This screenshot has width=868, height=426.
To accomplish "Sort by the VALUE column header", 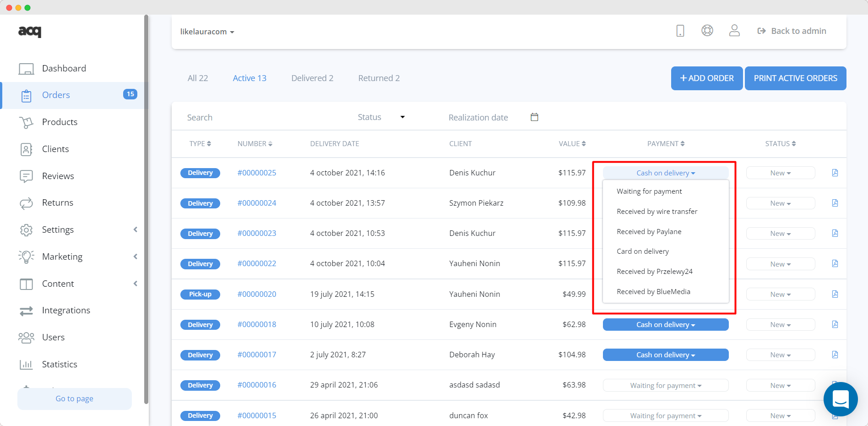I will tap(572, 144).
